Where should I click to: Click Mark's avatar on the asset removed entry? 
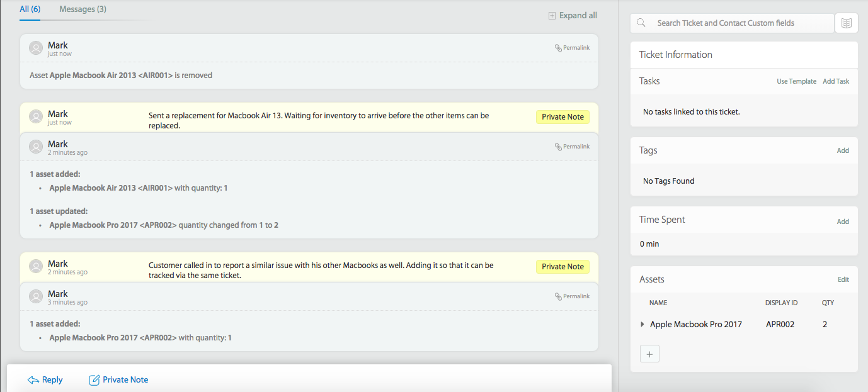click(37, 48)
